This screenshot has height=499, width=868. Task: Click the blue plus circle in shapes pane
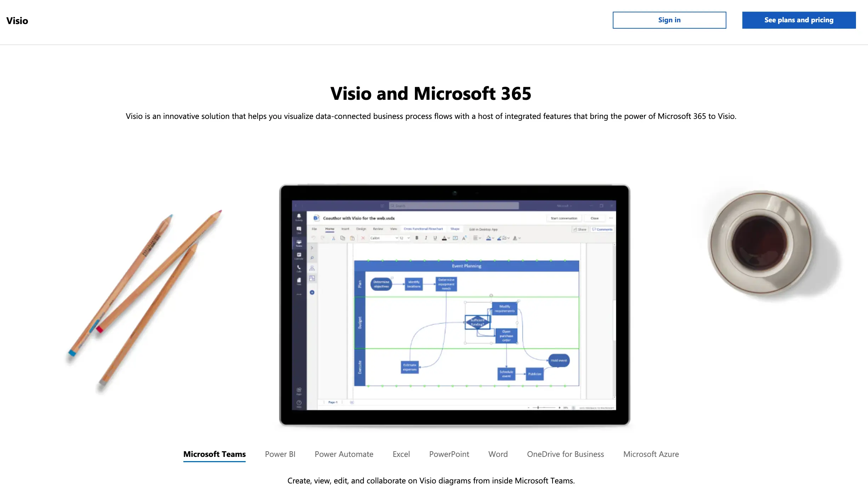coord(312,292)
